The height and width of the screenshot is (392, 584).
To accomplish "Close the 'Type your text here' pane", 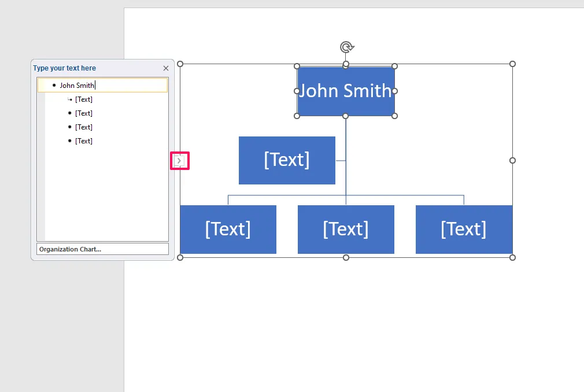I will coord(166,68).
